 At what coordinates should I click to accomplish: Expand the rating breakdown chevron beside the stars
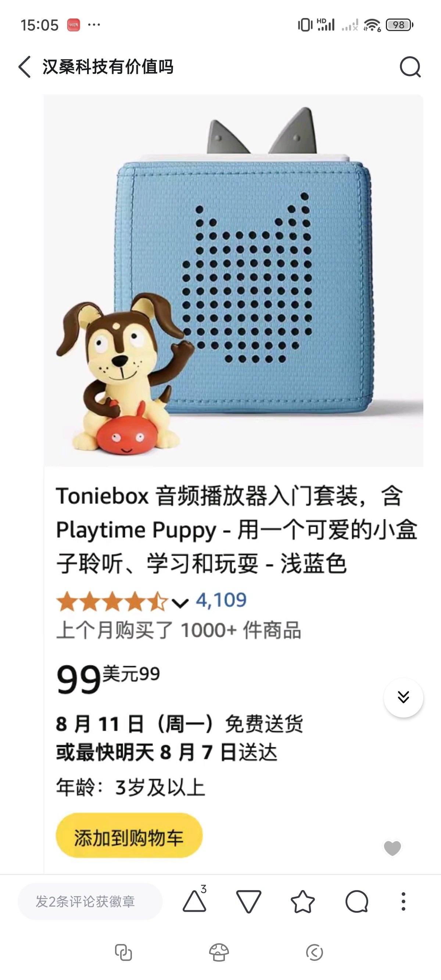pyautogui.click(x=180, y=603)
